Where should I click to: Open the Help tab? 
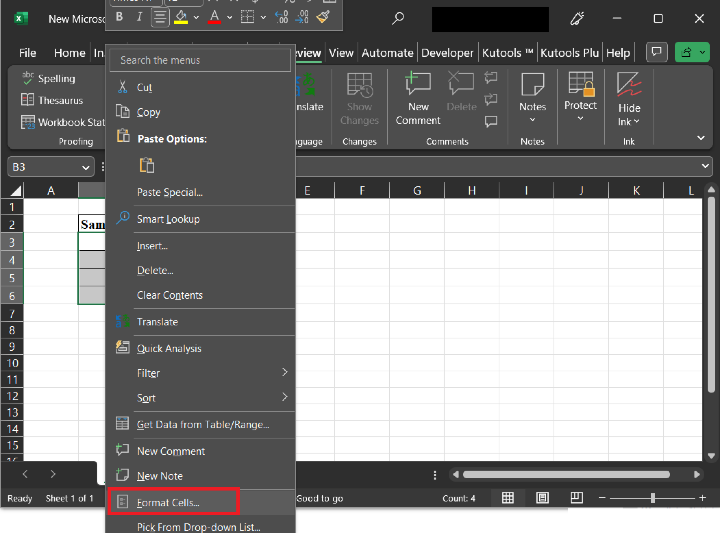618,53
